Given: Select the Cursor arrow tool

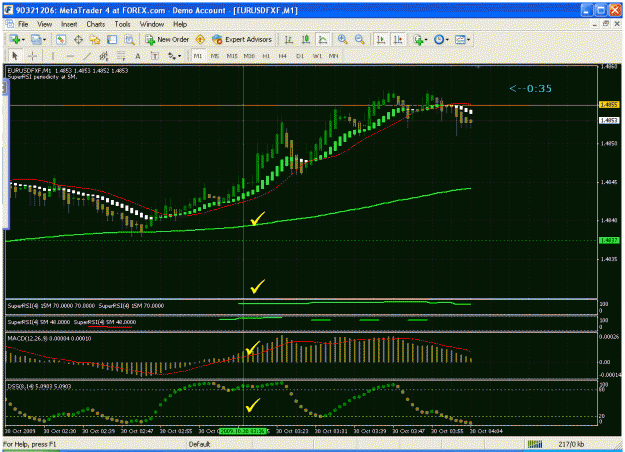Looking at the screenshot, I should (15, 56).
